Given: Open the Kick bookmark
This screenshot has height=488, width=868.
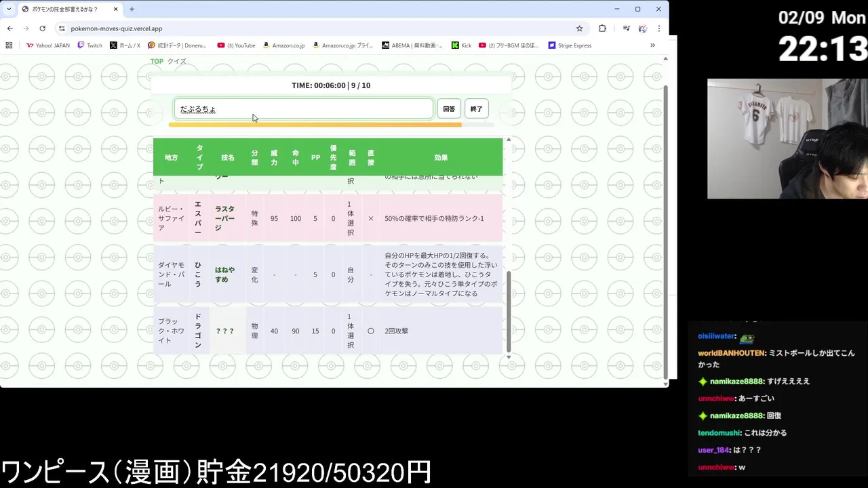Looking at the screenshot, I should click(x=461, y=45).
